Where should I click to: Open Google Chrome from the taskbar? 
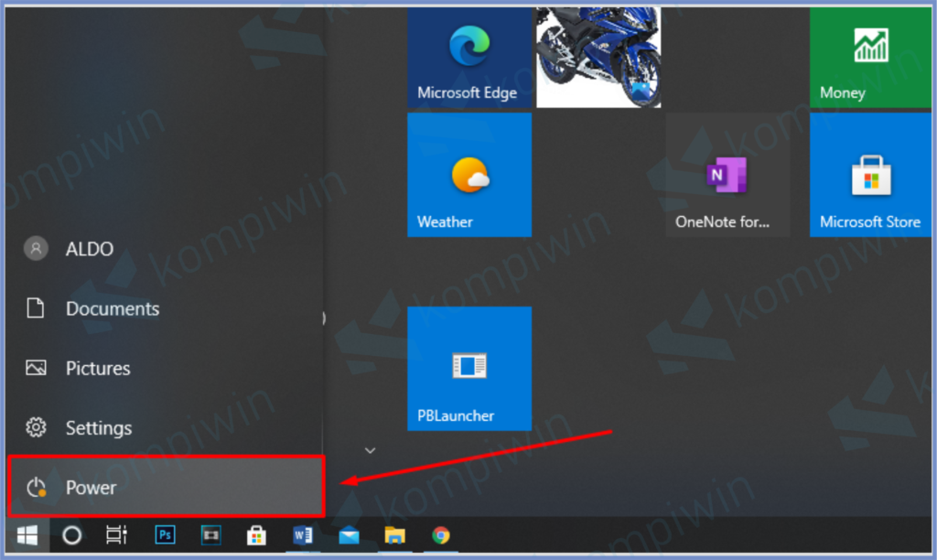click(x=441, y=535)
